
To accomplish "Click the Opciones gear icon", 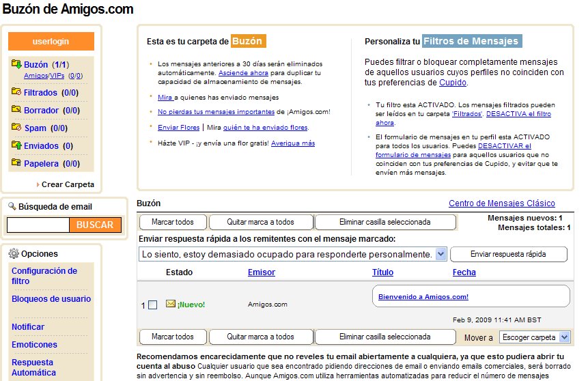I will pos(14,253).
